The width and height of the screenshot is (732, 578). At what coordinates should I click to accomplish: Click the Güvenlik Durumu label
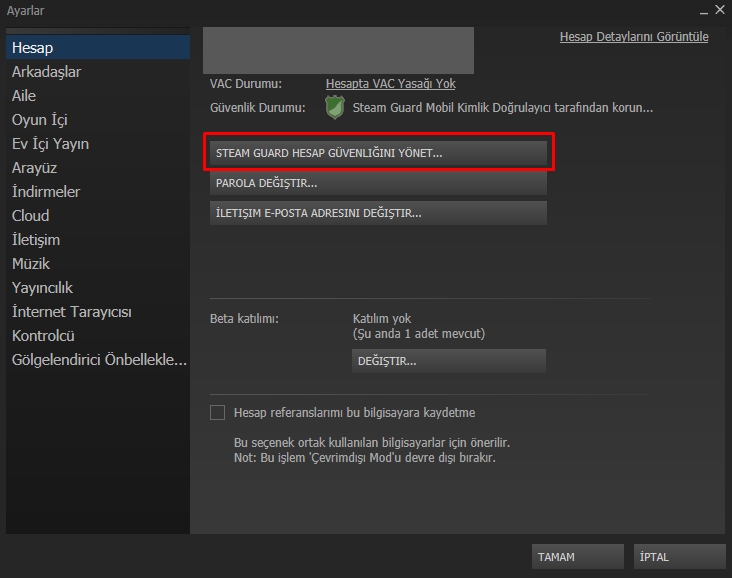[x=257, y=108]
